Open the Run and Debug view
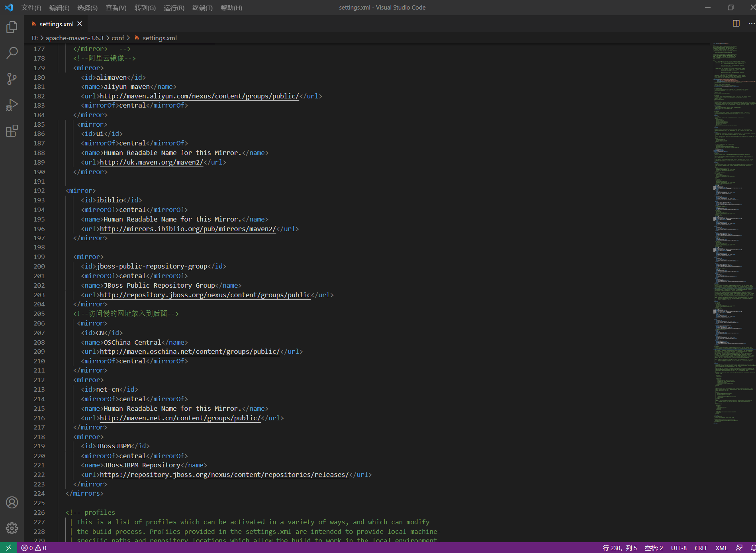 pyautogui.click(x=12, y=105)
